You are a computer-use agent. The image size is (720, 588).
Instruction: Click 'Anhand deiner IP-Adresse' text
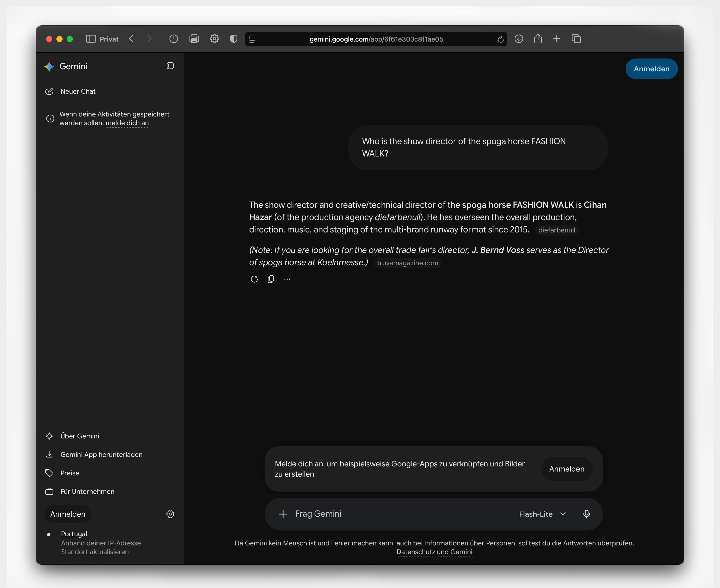point(101,543)
